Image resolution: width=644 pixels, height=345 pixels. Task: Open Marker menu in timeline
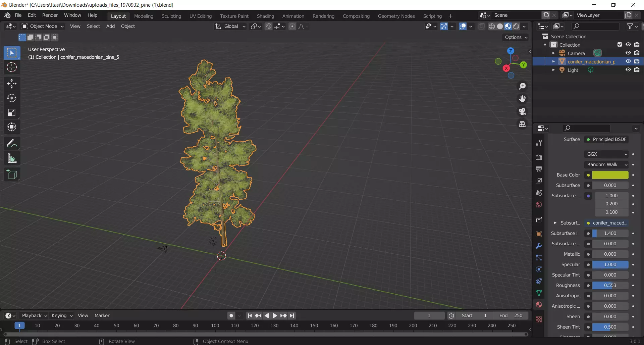(102, 315)
